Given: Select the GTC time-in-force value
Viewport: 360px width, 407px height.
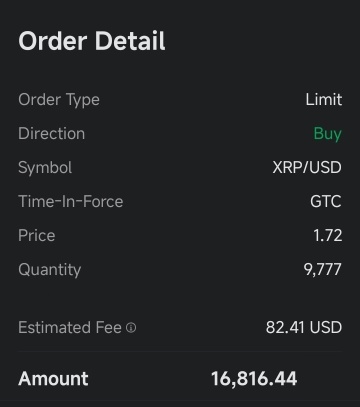Looking at the screenshot, I should pos(326,202).
